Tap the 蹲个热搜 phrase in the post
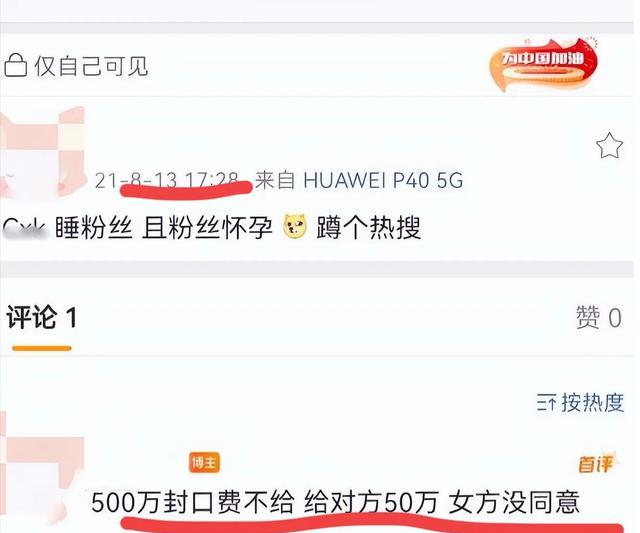Image resolution: width=640 pixels, height=533 pixels. tap(368, 227)
